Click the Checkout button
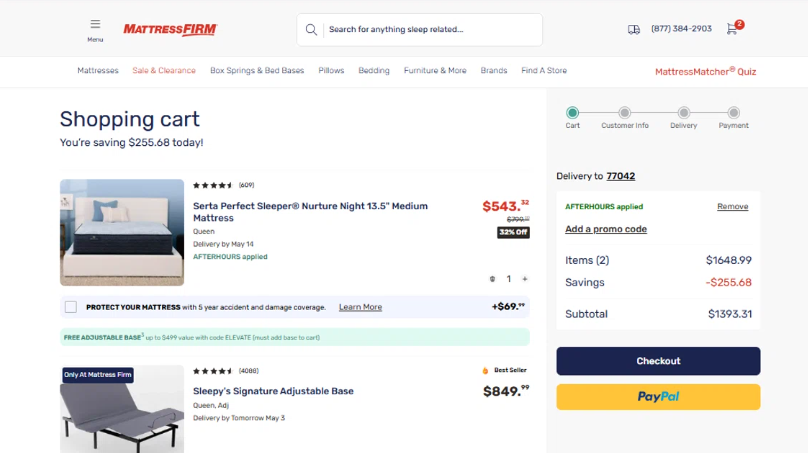Screen dimensions: 808x453 [658, 361]
